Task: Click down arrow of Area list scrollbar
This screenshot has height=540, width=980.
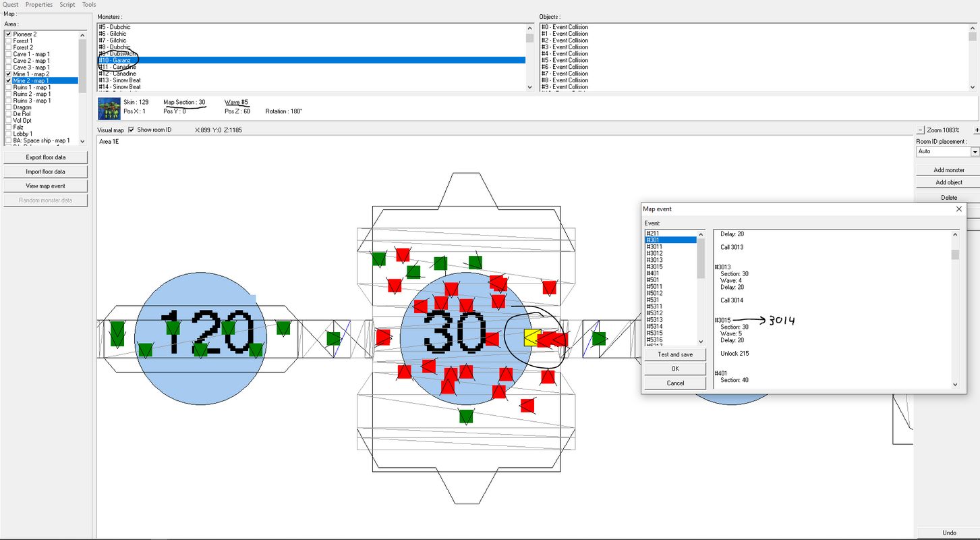Action: point(82,141)
